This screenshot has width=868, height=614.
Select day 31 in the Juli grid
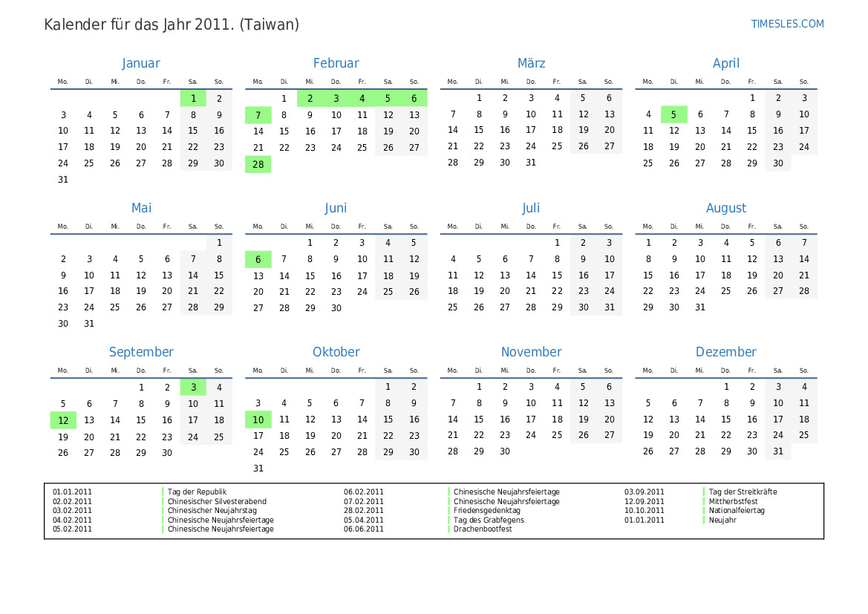click(x=610, y=307)
